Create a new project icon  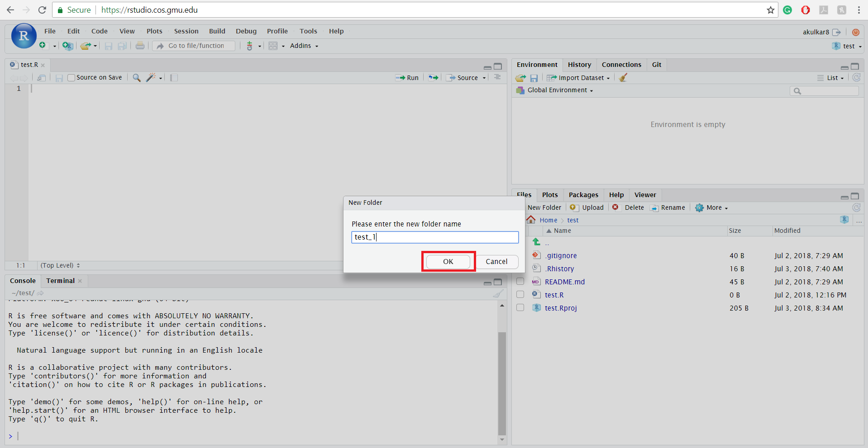67,46
